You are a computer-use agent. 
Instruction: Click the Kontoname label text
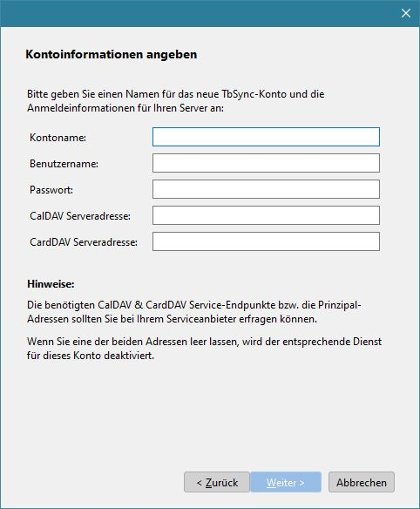(x=58, y=138)
